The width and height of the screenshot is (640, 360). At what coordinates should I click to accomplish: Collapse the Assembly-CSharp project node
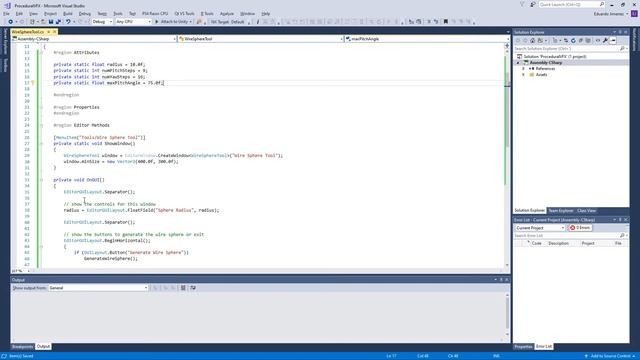click(518, 63)
